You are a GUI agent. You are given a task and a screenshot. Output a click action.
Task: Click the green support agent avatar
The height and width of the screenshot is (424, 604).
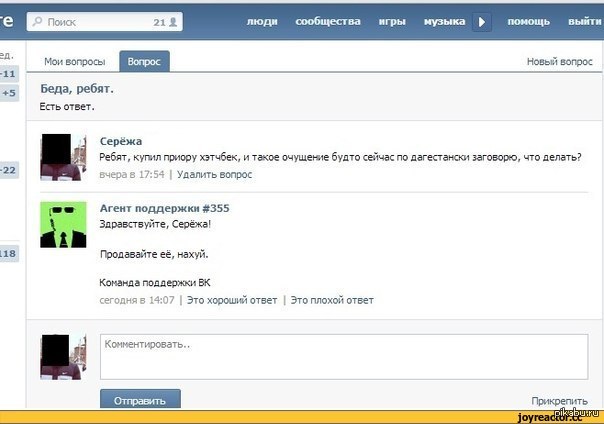[x=63, y=225]
